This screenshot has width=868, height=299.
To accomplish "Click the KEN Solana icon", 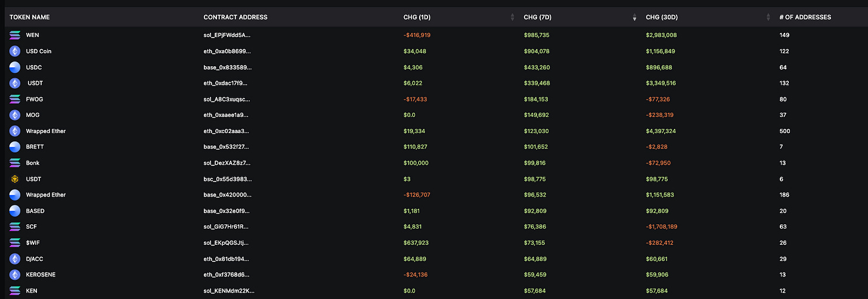I will (x=15, y=291).
